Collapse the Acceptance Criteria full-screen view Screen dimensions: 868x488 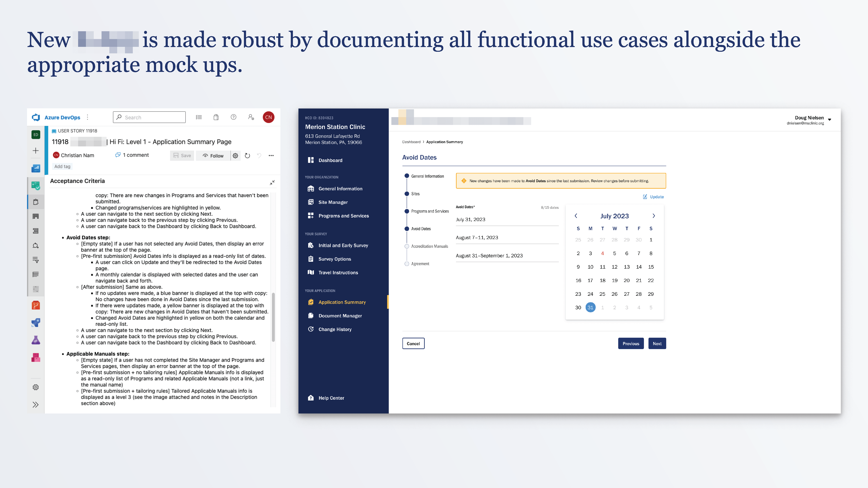click(x=272, y=183)
